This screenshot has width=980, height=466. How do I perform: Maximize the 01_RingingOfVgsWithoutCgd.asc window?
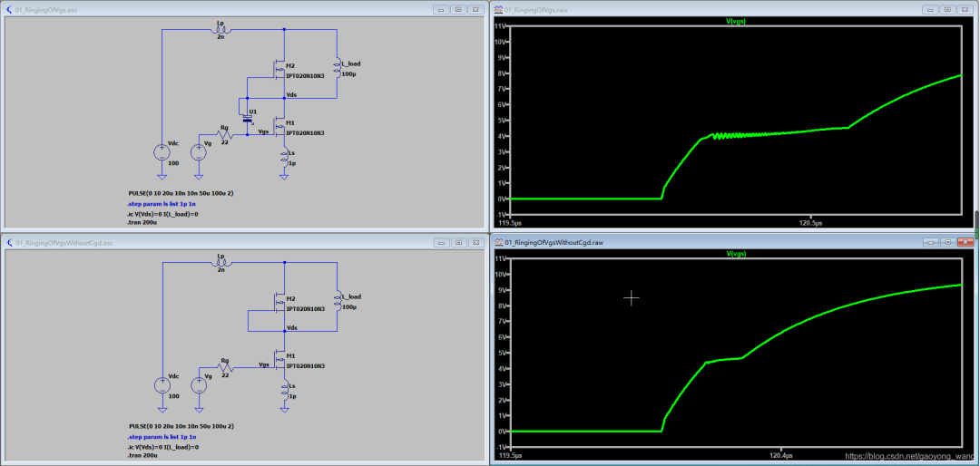[459, 242]
